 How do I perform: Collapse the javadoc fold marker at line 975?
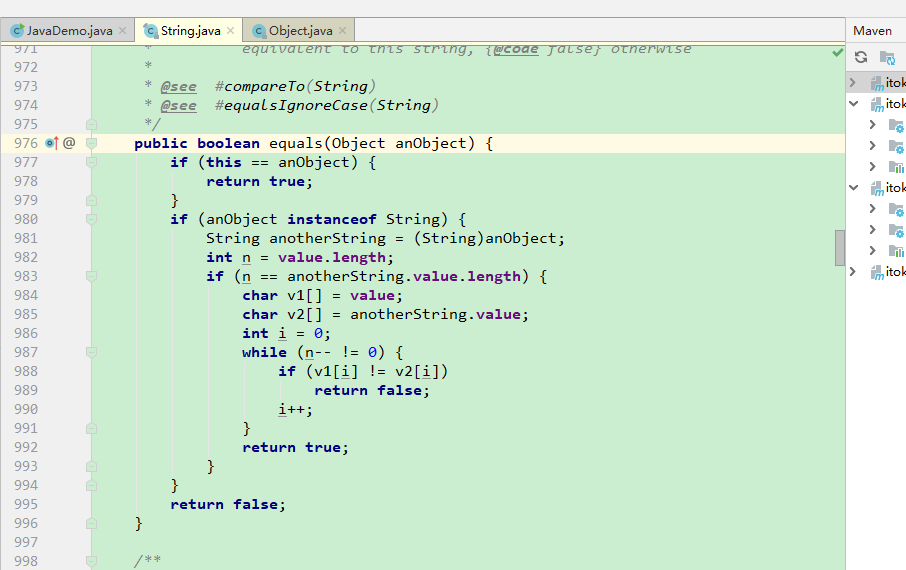(91, 124)
